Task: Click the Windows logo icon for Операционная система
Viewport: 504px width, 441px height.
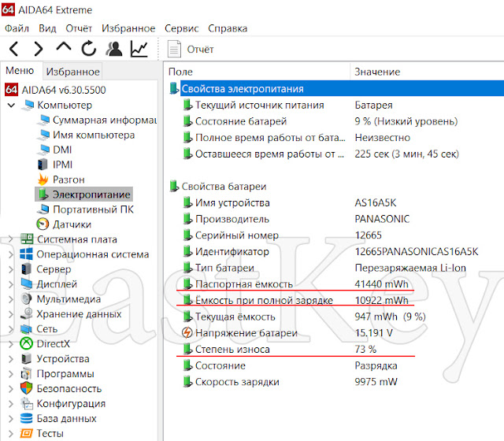Action: pos(26,254)
